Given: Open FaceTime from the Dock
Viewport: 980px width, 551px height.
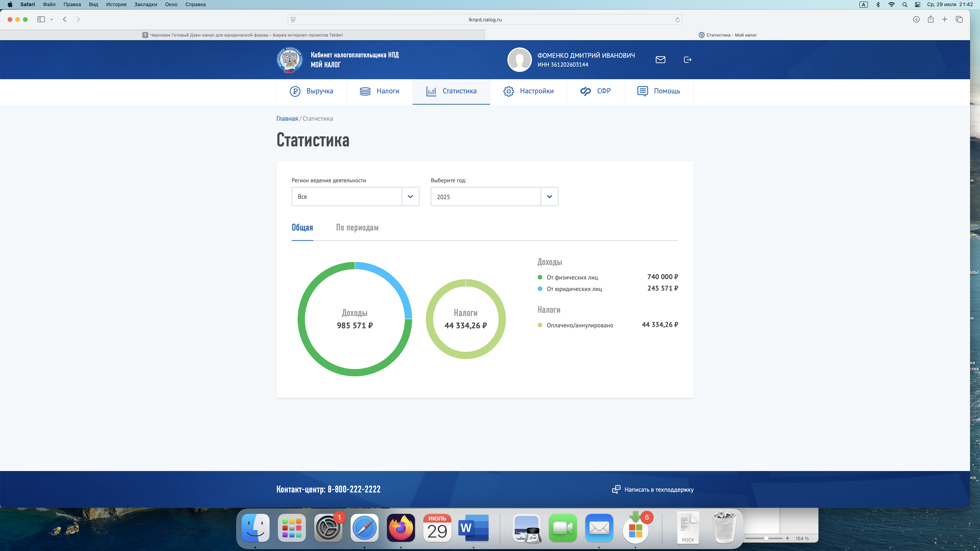Looking at the screenshot, I should click(563, 528).
